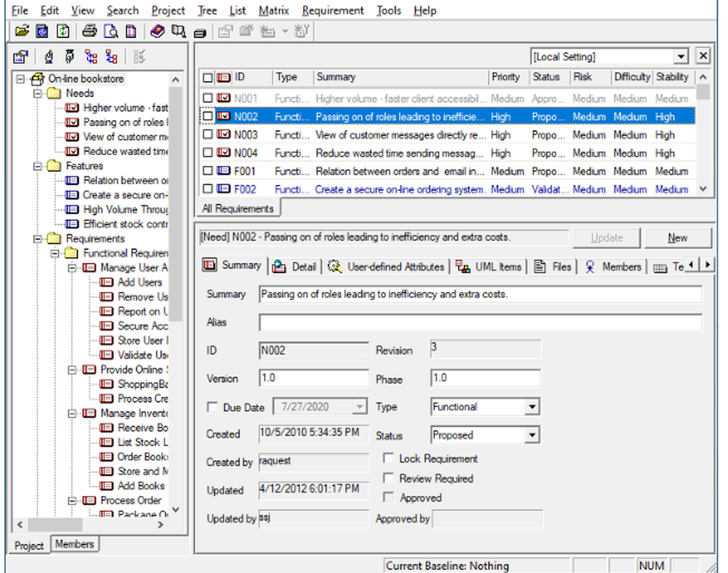Open the Type dropdown showing Functional

(x=532, y=407)
